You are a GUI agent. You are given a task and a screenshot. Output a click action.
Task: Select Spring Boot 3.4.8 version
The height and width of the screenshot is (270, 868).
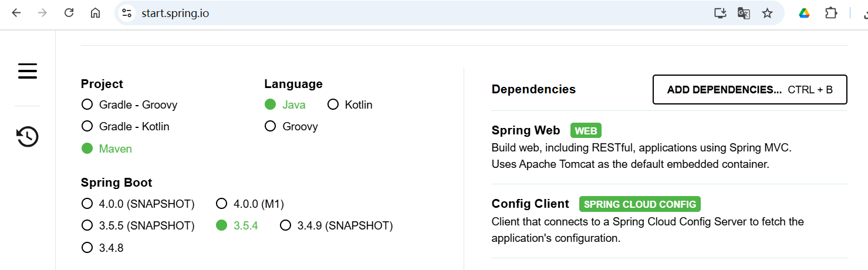point(103,248)
